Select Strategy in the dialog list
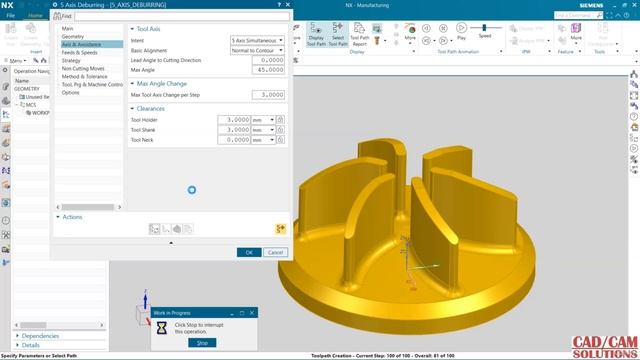 pos(71,60)
